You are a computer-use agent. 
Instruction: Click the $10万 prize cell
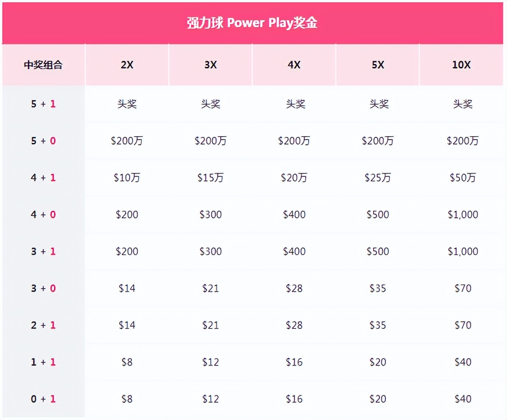point(127,178)
